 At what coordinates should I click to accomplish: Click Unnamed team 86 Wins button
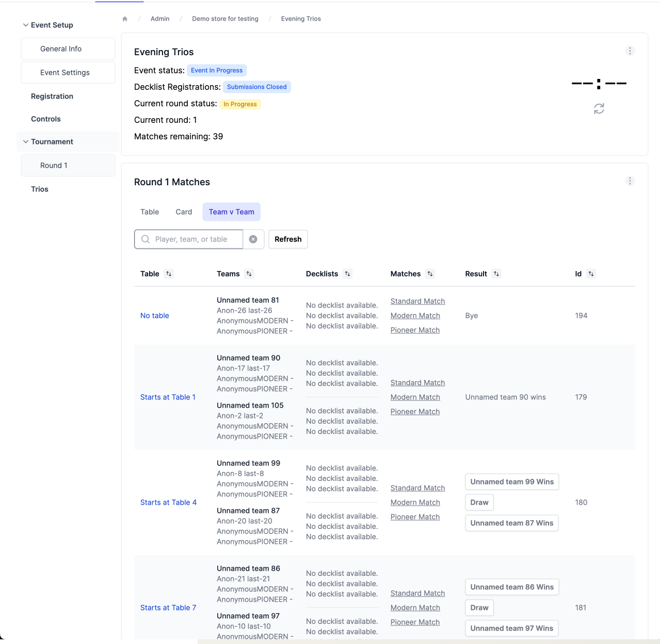click(512, 587)
